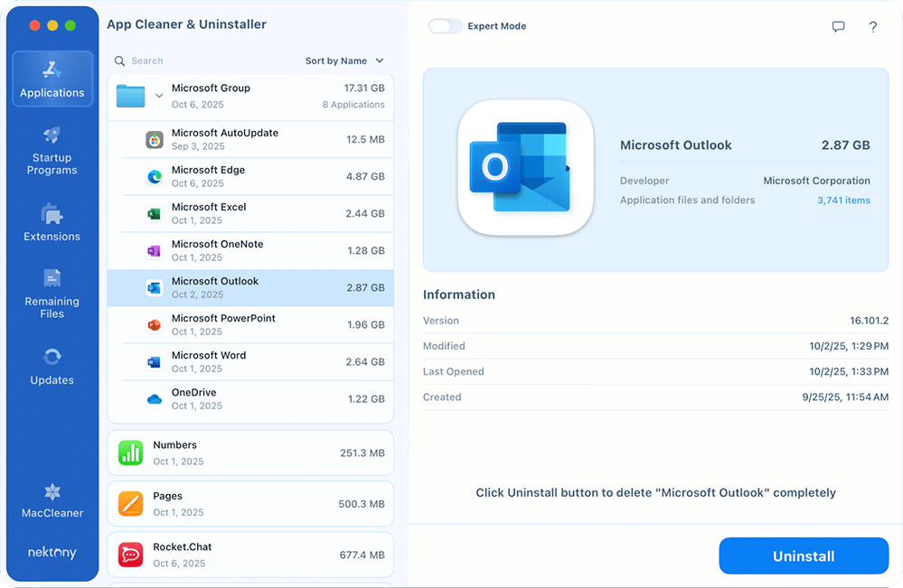Enable Expert Mode
Image resolution: width=903 pixels, height=588 pixels.
pyautogui.click(x=445, y=27)
